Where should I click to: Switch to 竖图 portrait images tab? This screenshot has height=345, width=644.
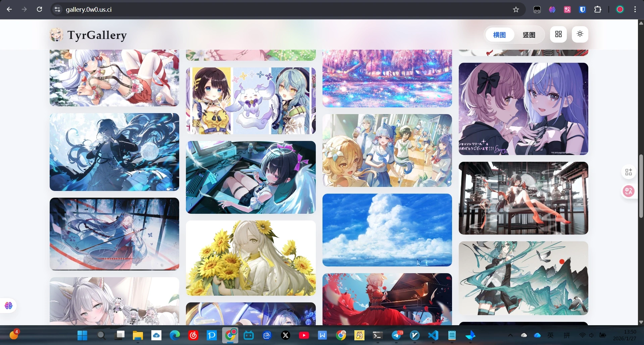pyautogui.click(x=529, y=35)
